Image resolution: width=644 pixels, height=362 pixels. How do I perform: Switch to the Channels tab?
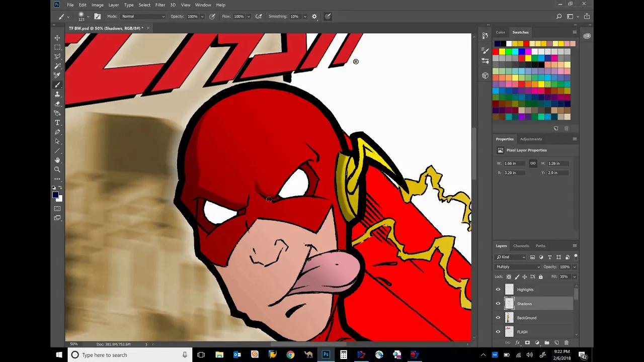click(521, 246)
